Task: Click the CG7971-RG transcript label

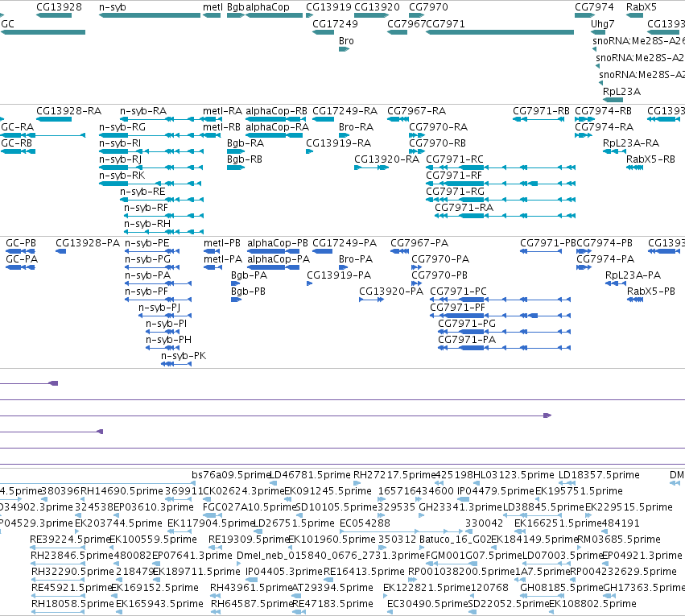Action: pos(456,192)
